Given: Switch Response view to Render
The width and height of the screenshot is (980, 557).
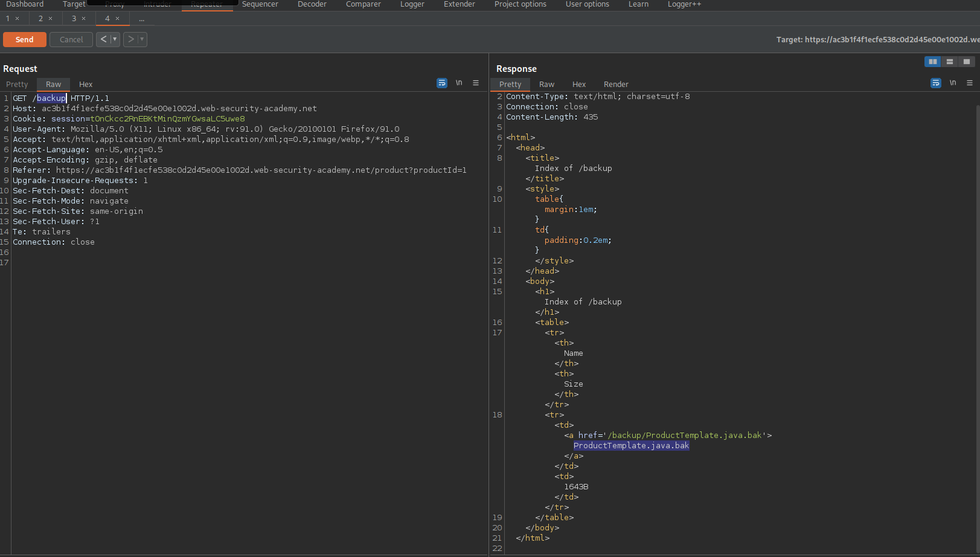Looking at the screenshot, I should [x=616, y=85].
